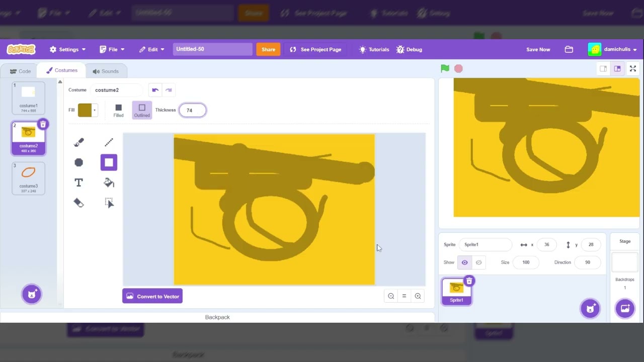
Task: Switch to large stage layout
Action: pos(617,69)
